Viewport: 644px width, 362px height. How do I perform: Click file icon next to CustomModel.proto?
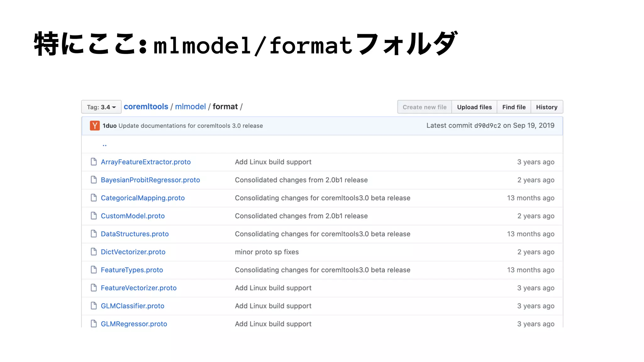[x=94, y=216]
